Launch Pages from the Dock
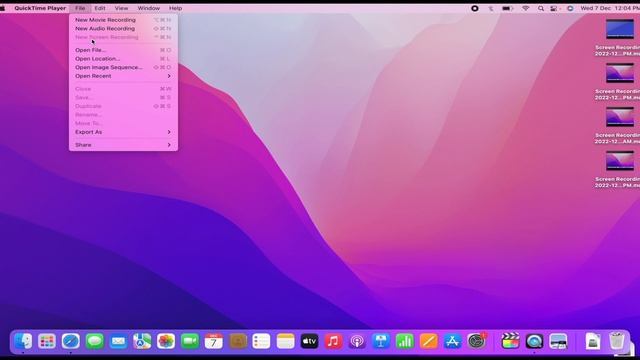This screenshot has height=360, width=640. pos(429,341)
